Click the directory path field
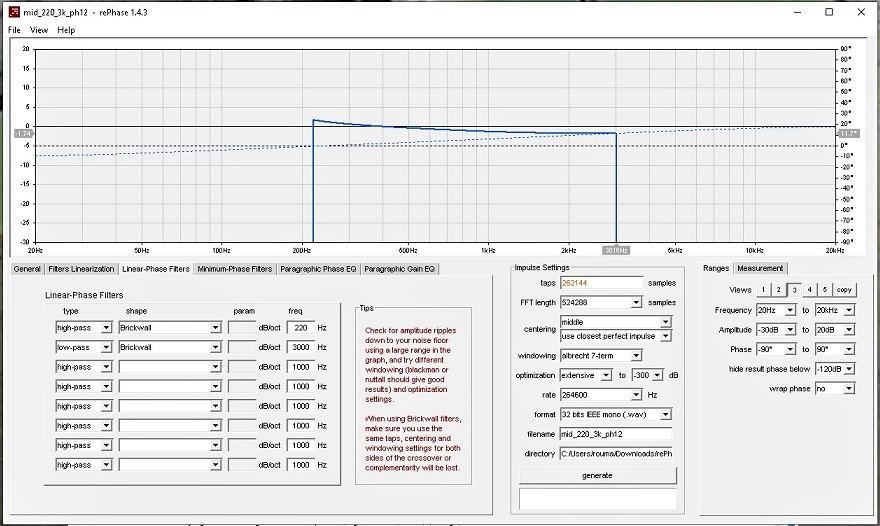The width and height of the screenshot is (880, 526). pos(616,454)
